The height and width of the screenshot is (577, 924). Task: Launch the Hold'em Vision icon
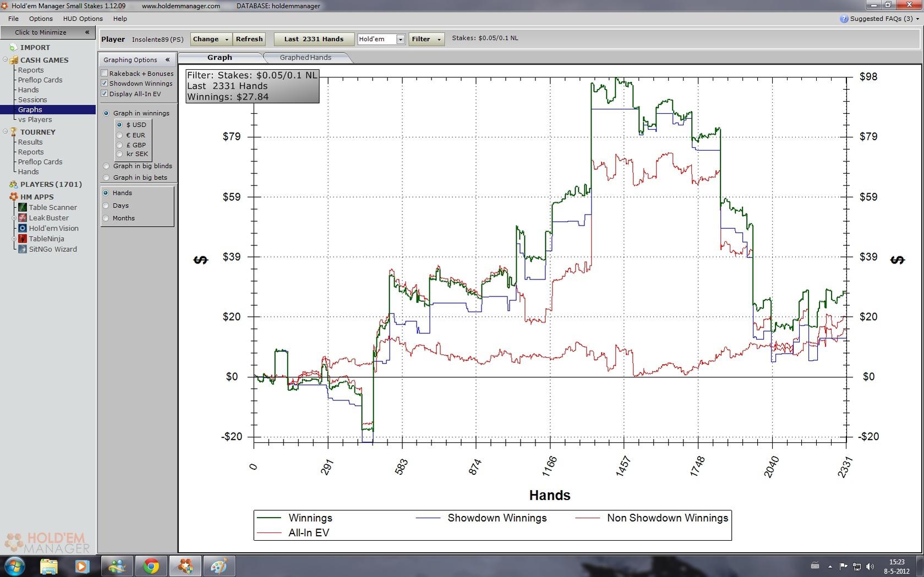(x=23, y=228)
